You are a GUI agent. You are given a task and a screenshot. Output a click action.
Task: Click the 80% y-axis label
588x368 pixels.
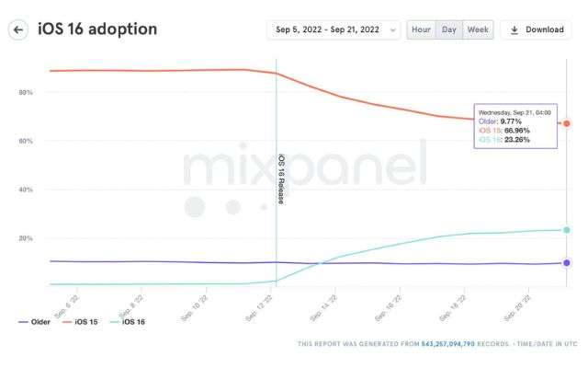pos(25,92)
